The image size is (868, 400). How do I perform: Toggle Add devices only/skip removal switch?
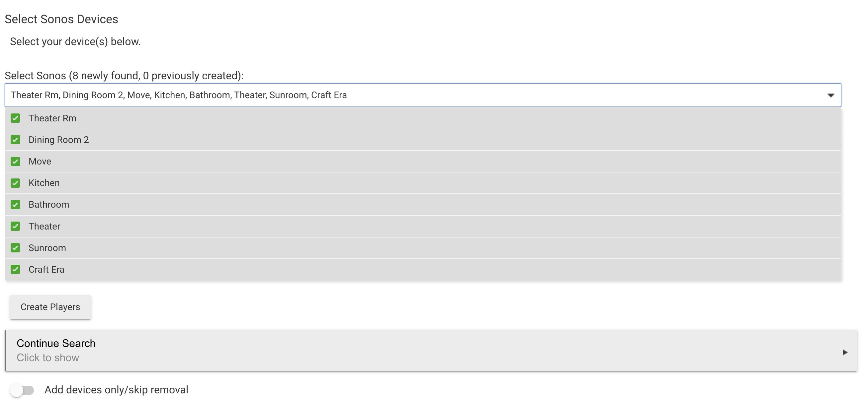click(x=22, y=390)
